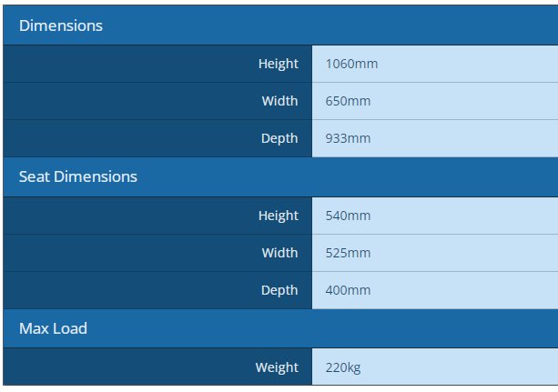Image resolution: width=558 pixels, height=392 pixels.
Task: Click the Max Load section header
Action: pos(53,328)
